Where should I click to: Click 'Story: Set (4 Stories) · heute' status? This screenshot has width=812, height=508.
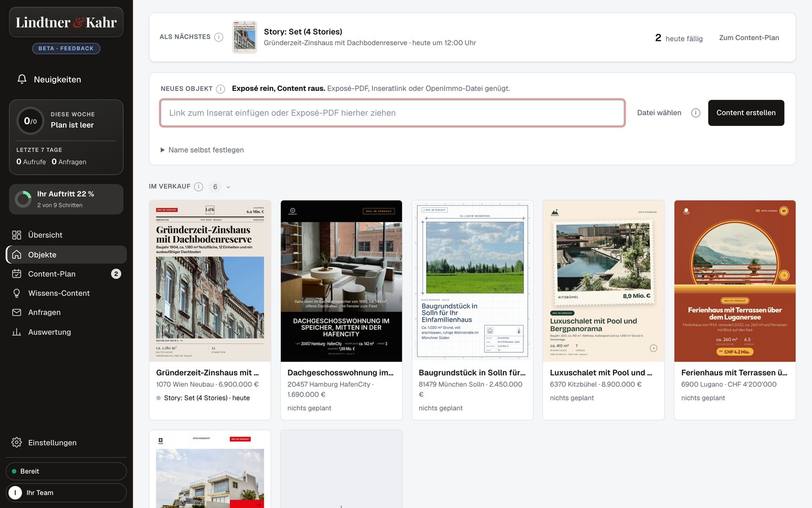203,398
